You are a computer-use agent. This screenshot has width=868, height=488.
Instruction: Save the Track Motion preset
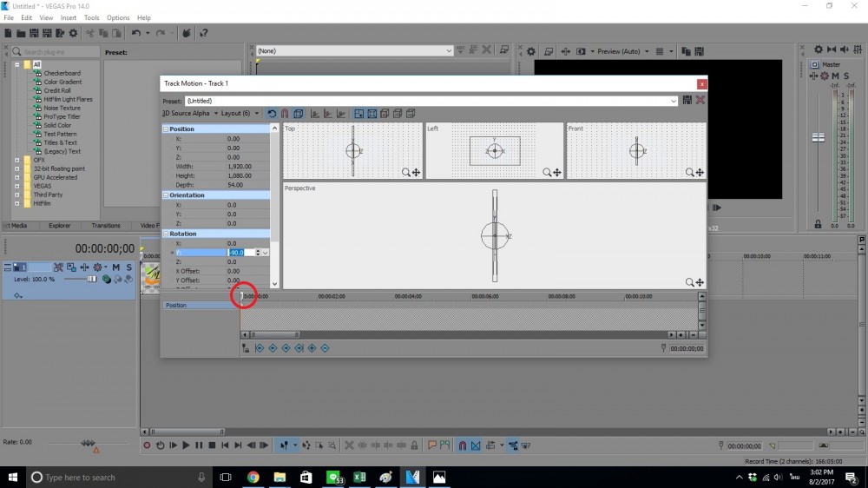[687, 101]
